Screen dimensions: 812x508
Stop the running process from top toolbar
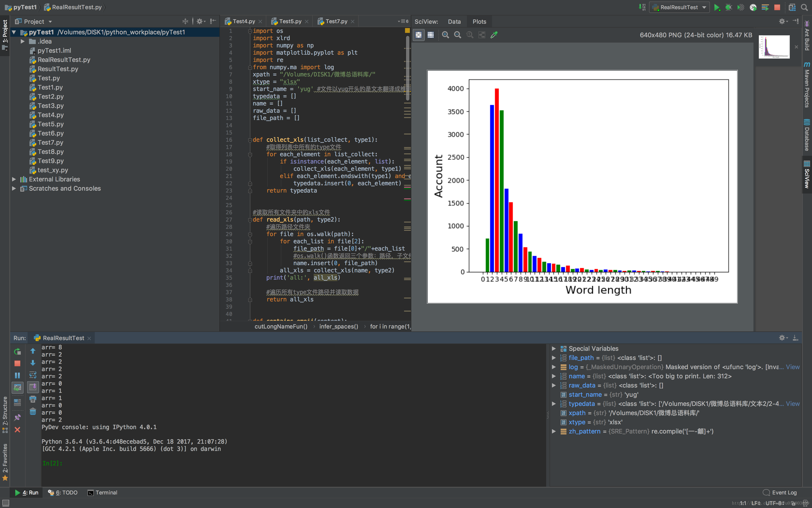click(777, 7)
